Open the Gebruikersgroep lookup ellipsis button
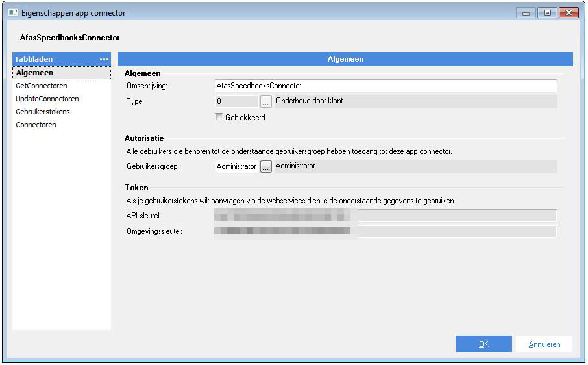 tap(266, 166)
